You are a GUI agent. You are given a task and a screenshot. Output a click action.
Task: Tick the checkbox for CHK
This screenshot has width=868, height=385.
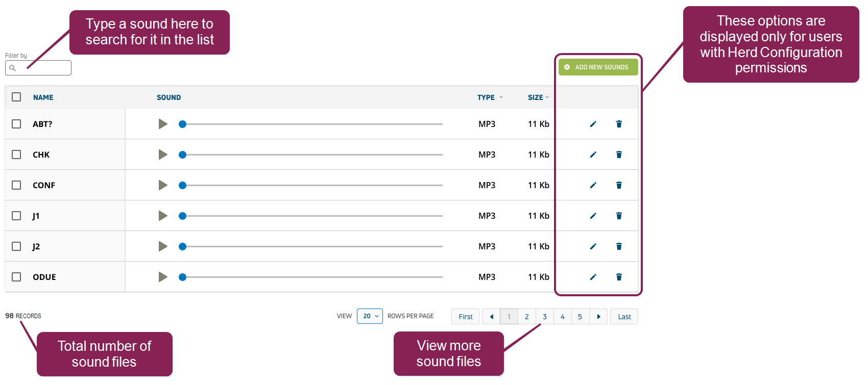(16, 155)
